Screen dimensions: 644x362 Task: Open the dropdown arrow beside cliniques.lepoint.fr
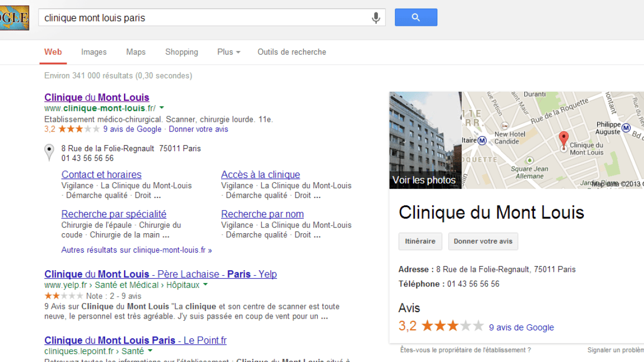pos(150,351)
